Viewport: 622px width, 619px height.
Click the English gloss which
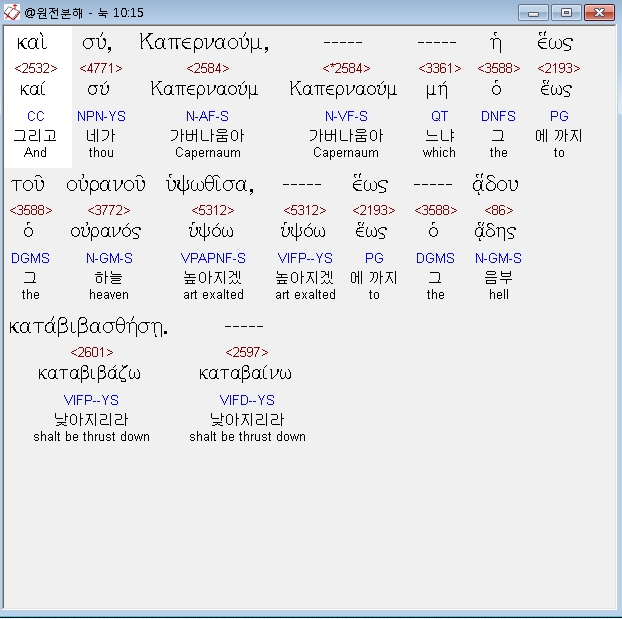[439, 153]
